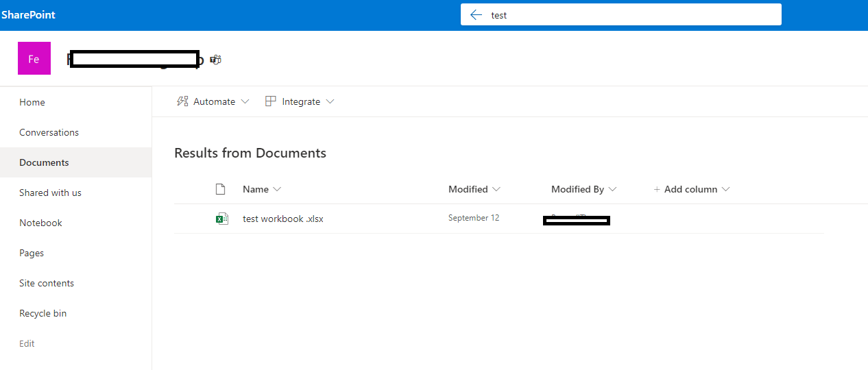This screenshot has height=370, width=868.
Task: Open Recycle bin navigation item
Action: pyautogui.click(x=43, y=313)
